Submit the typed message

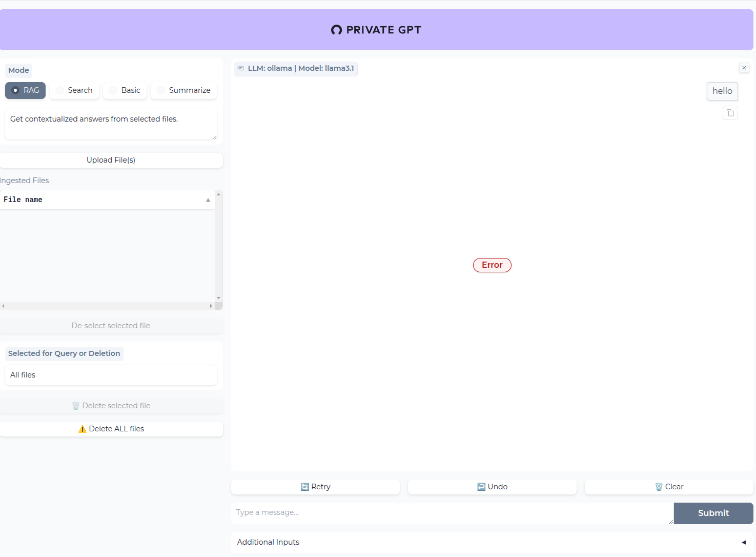tap(713, 513)
